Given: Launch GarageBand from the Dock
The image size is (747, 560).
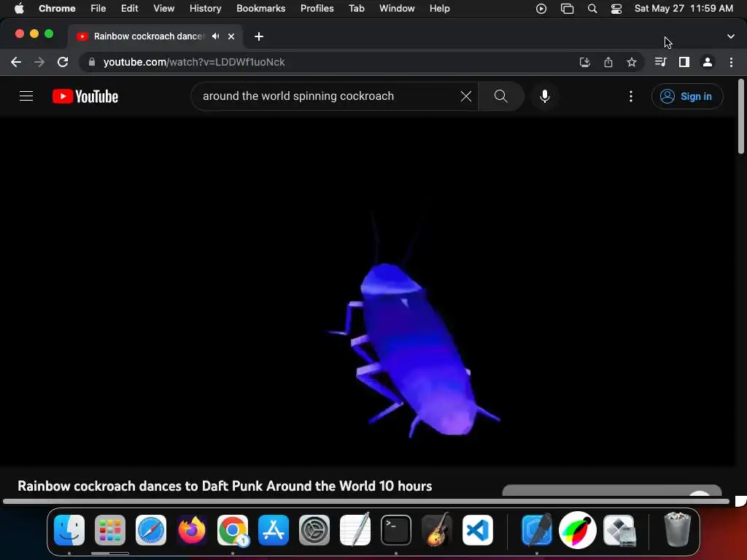Looking at the screenshot, I should [437, 530].
